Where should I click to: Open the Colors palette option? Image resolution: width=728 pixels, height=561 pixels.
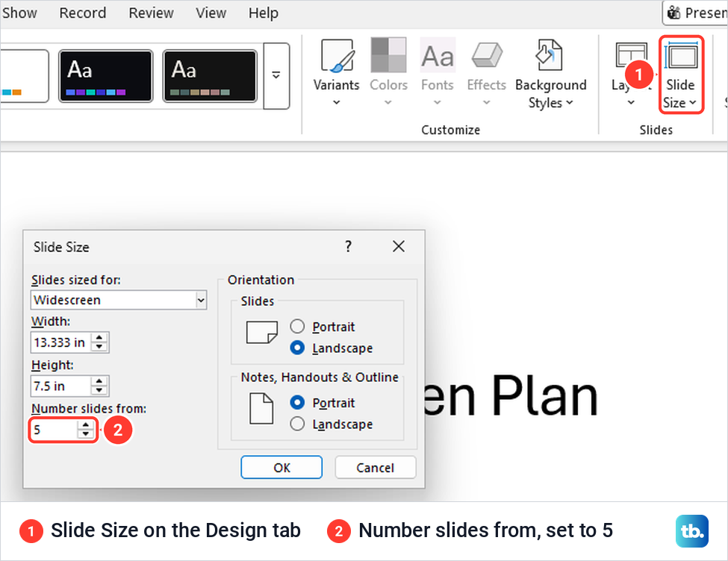pyautogui.click(x=388, y=72)
